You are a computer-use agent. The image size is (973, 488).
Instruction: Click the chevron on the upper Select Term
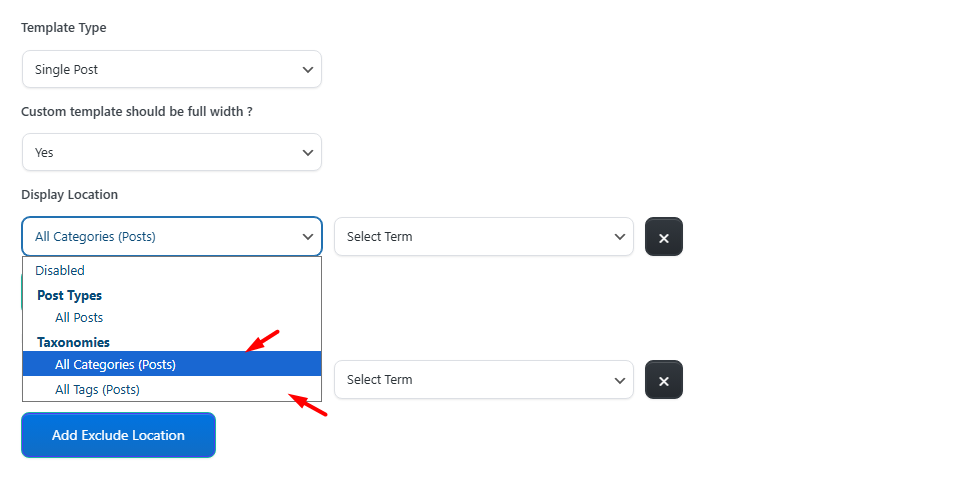618,237
